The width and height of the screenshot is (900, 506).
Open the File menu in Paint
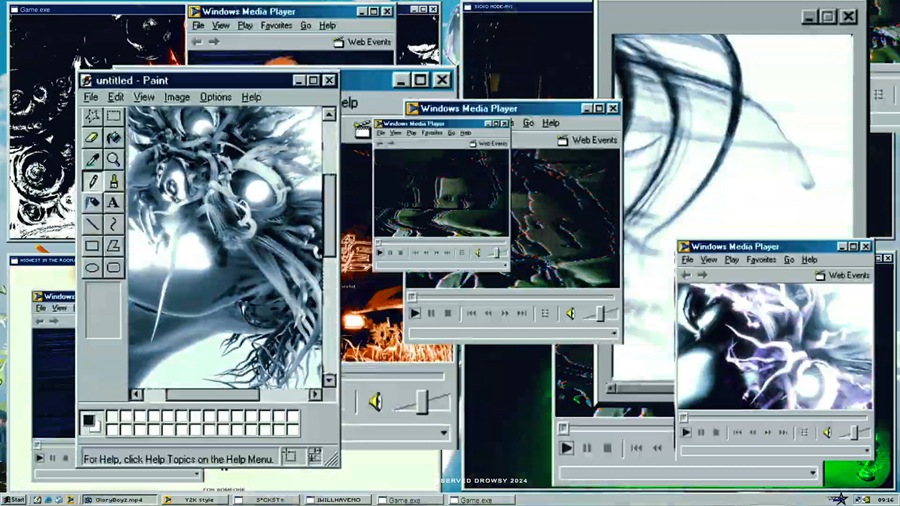(x=91, y=97)
